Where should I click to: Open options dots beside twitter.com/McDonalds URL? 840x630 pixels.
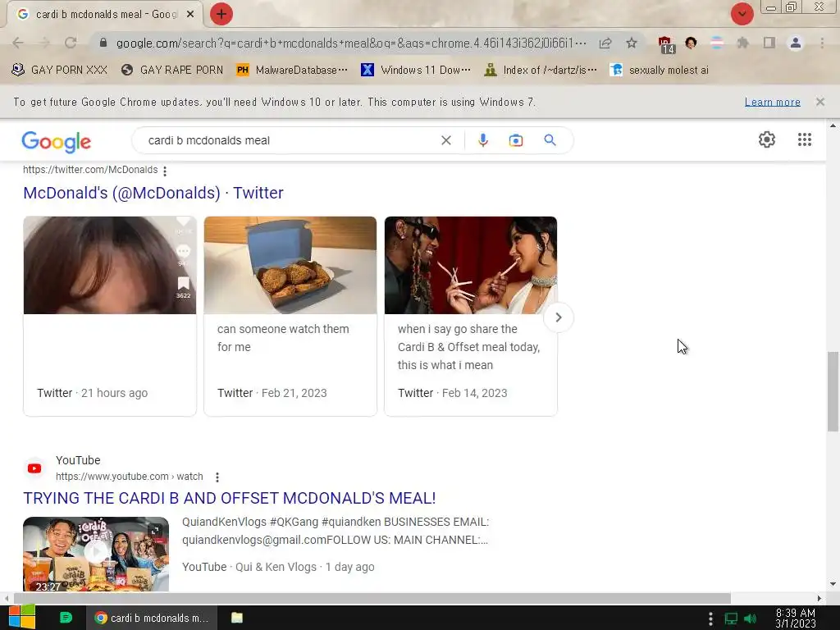[165, 171]
